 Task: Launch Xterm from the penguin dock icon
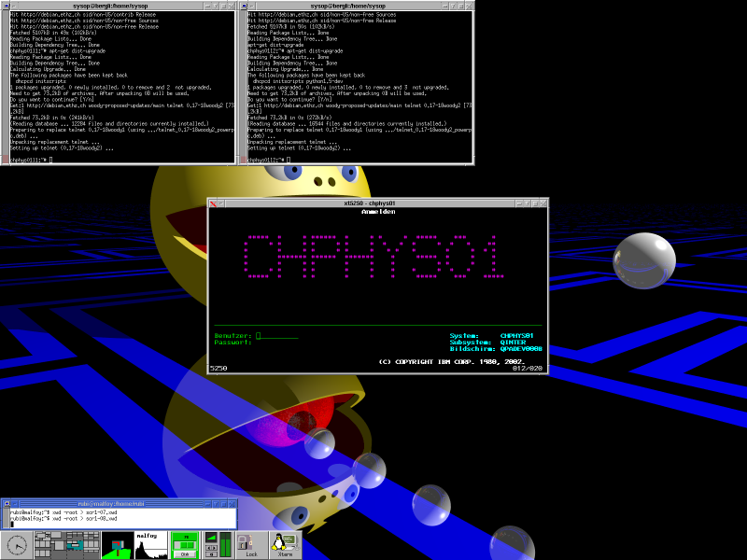point(286,545)
